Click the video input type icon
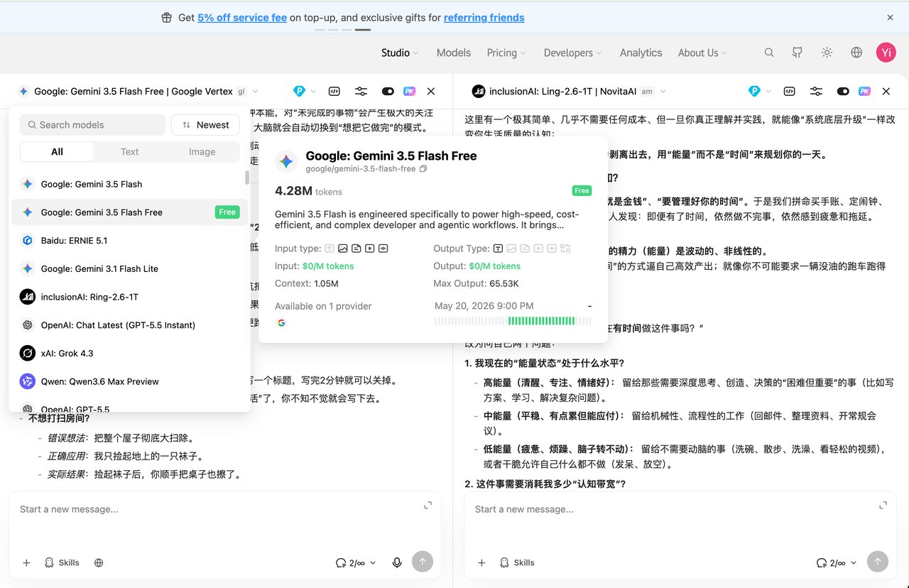 [x=369, y=249]
